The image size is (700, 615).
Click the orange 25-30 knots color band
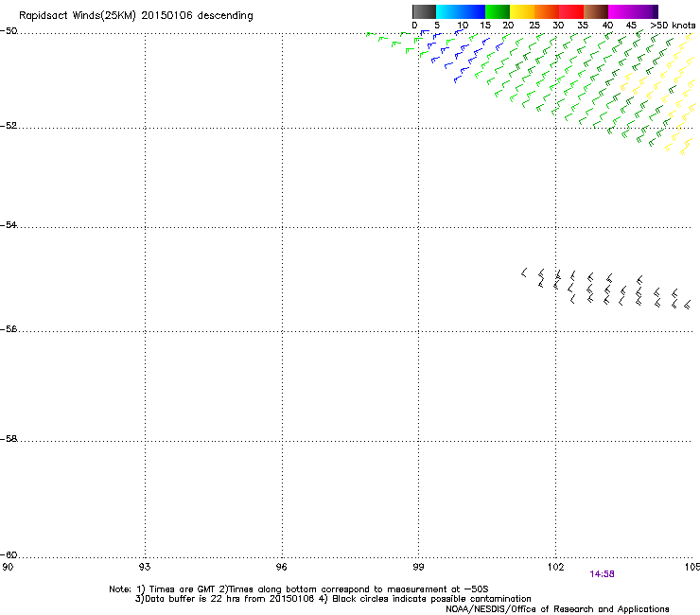pos(547,11)
